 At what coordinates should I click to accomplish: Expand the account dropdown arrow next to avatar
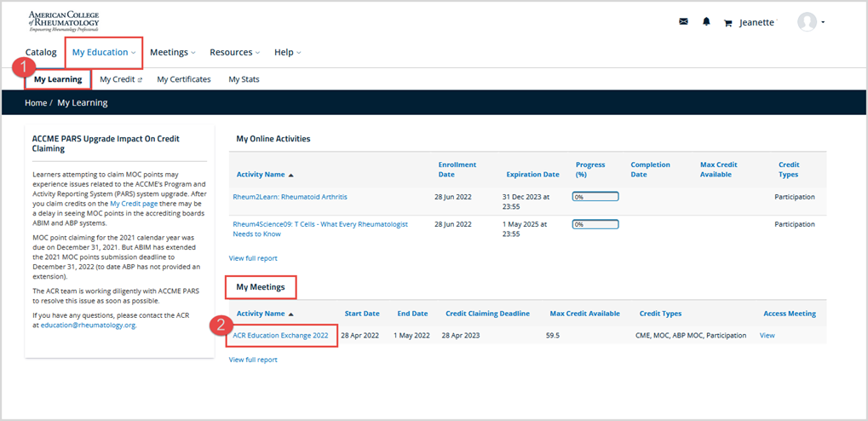823,23
